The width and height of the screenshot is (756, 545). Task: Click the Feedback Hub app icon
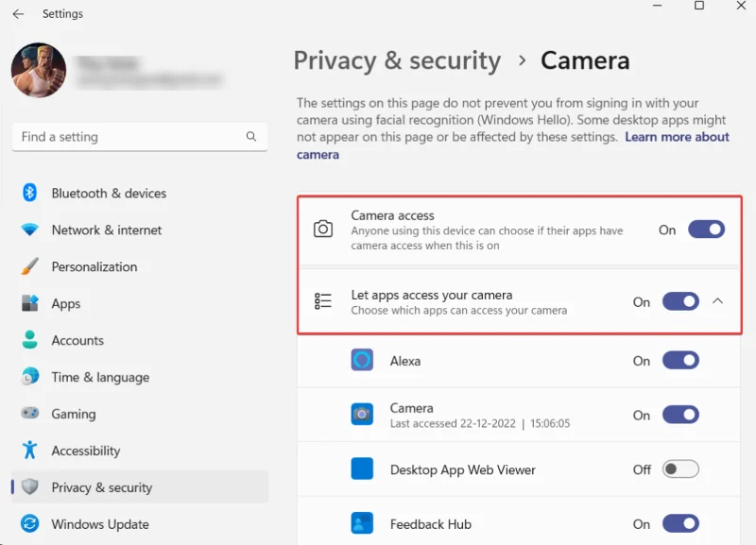click(362, 523)
